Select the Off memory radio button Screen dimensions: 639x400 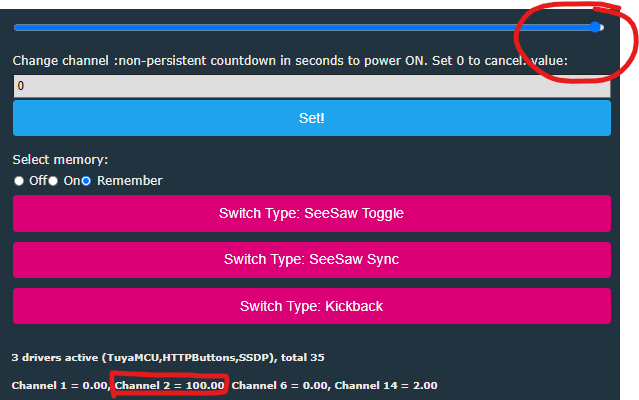tap(18, 181)
